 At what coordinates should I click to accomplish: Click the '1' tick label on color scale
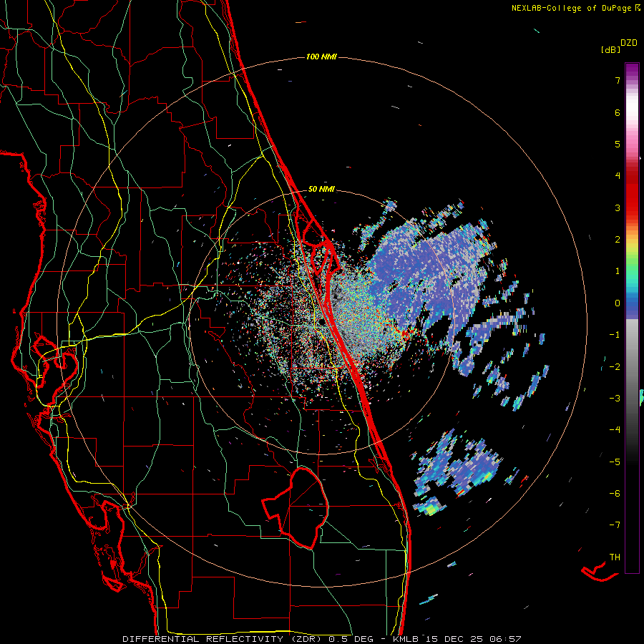[x=618, y=271]
